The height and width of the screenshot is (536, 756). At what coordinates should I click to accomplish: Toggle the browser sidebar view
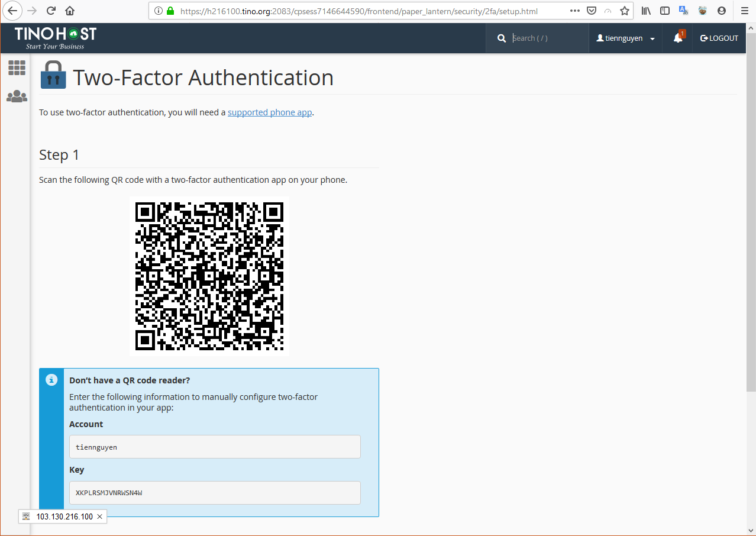coord(665,11)
